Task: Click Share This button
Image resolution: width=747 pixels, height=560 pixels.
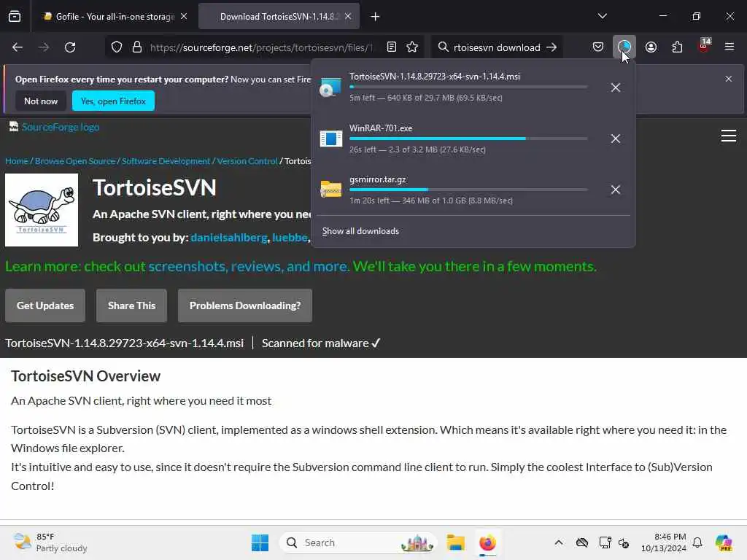Action: click(131, 306)
